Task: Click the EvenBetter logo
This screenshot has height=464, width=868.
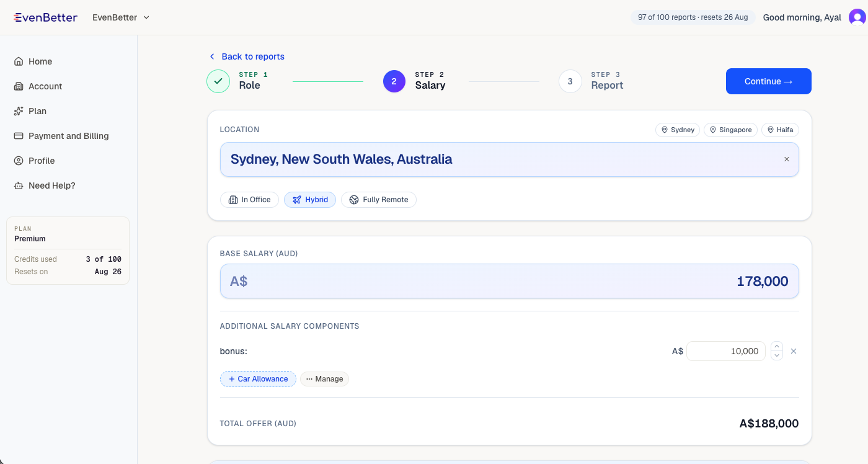Action: (x=45, y=17)
